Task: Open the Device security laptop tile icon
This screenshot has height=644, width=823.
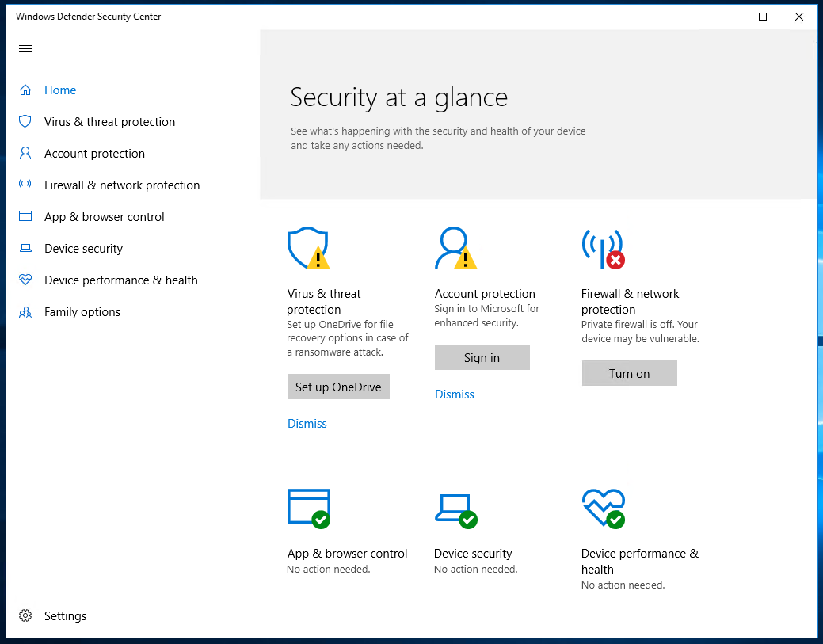Action: click(x=455, y=510)
